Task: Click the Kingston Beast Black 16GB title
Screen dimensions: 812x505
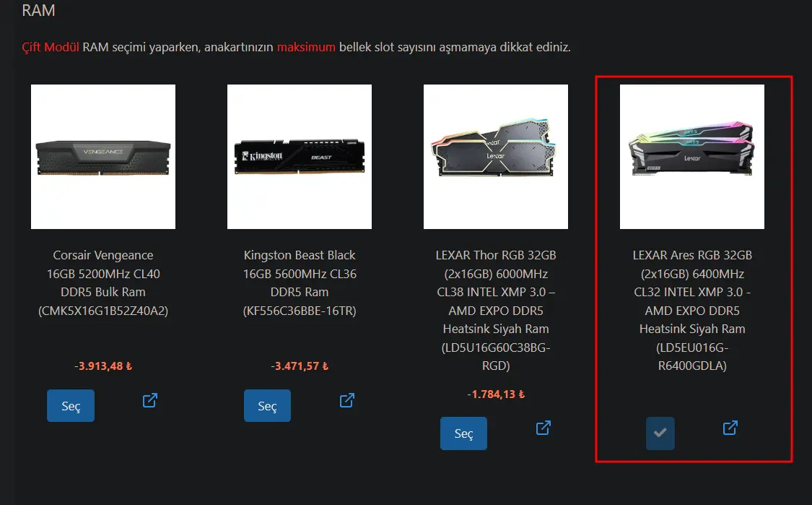Action: [x=300, y=282]
